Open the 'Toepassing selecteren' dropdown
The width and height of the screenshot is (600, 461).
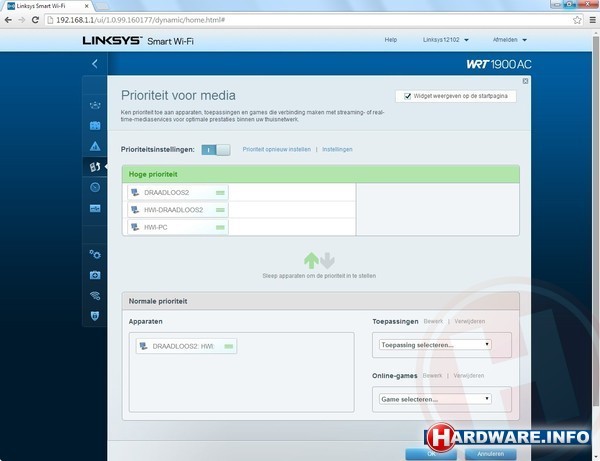435,345
